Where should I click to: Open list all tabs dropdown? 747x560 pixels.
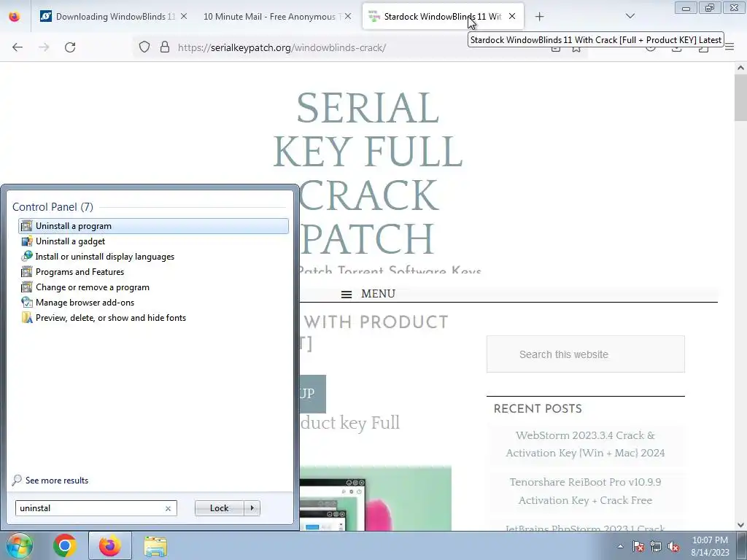630,16
